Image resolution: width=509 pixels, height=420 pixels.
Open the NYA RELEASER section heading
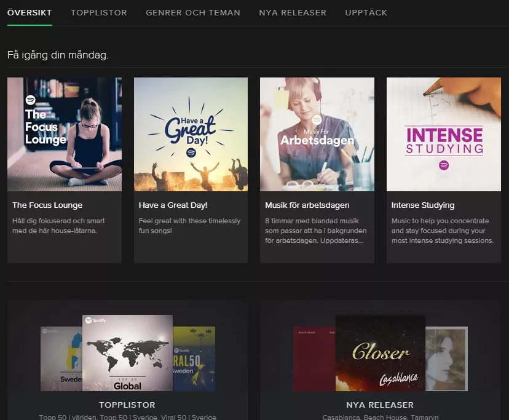(x=380, y=405)
